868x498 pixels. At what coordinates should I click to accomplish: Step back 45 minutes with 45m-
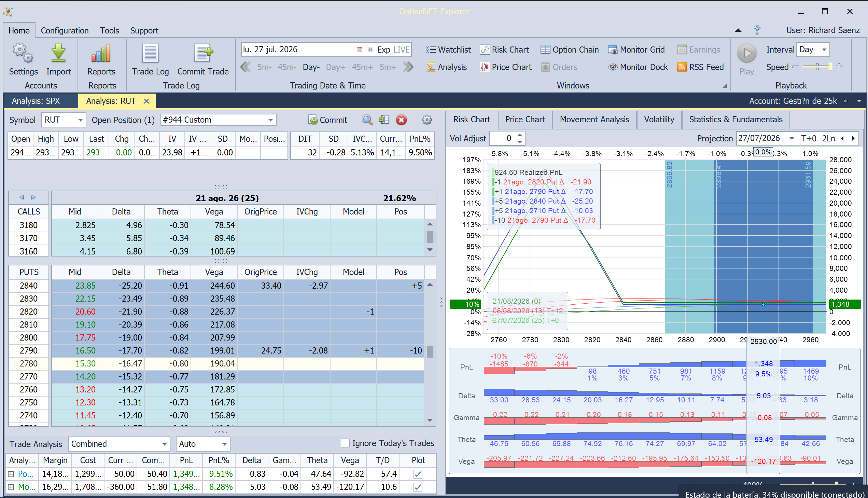(x=287, y=67)
